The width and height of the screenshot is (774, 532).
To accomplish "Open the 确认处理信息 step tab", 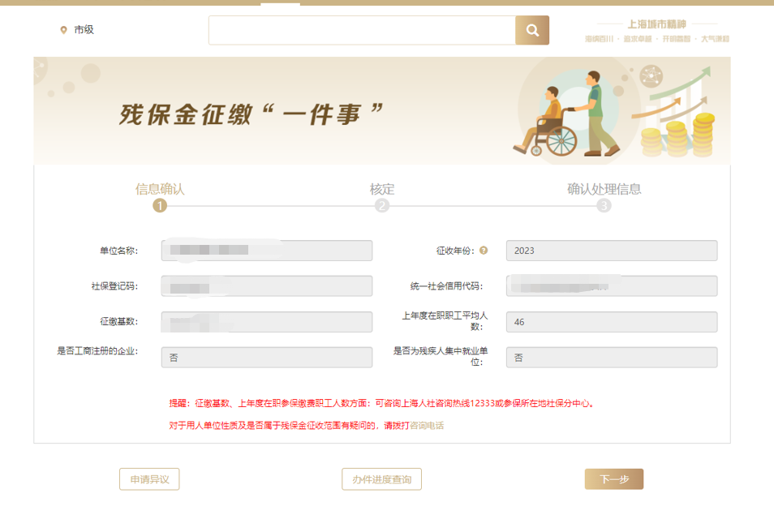I will tap(604, 189).
